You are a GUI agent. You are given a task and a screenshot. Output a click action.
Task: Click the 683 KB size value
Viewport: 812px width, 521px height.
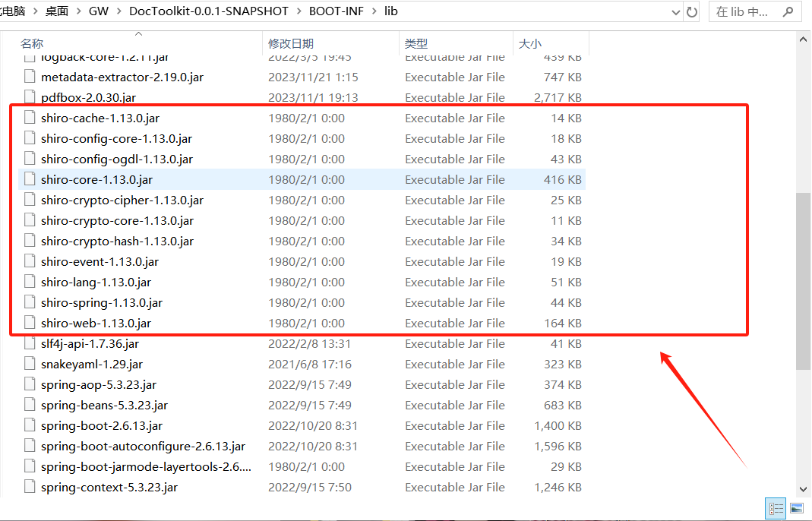click(562, 405)
